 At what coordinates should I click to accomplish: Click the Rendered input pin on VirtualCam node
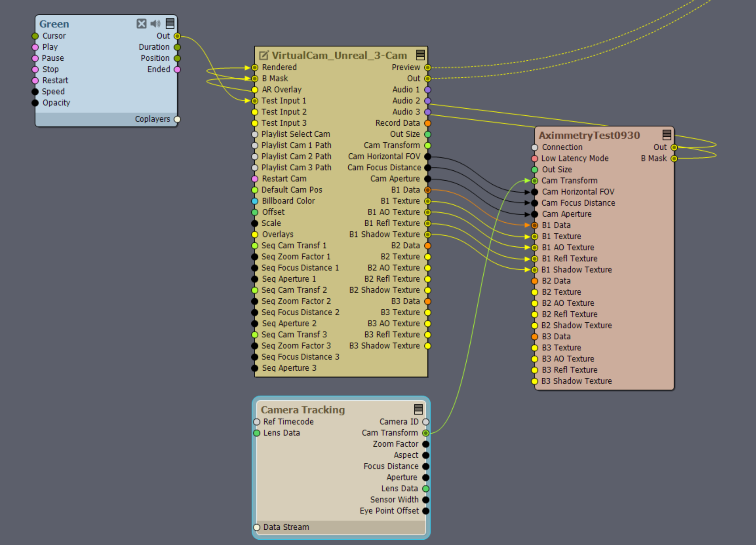(x=255, y=67)
